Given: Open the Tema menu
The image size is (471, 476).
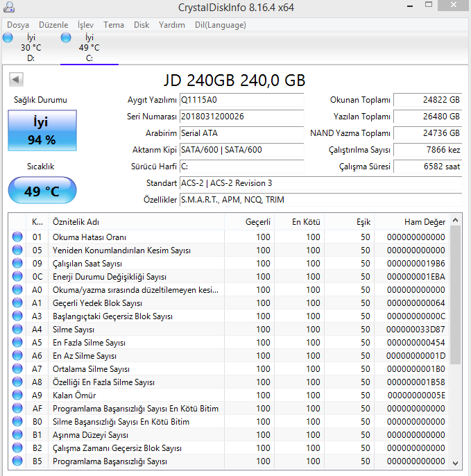Looking at the screenshot, I should tap(114, 25).
